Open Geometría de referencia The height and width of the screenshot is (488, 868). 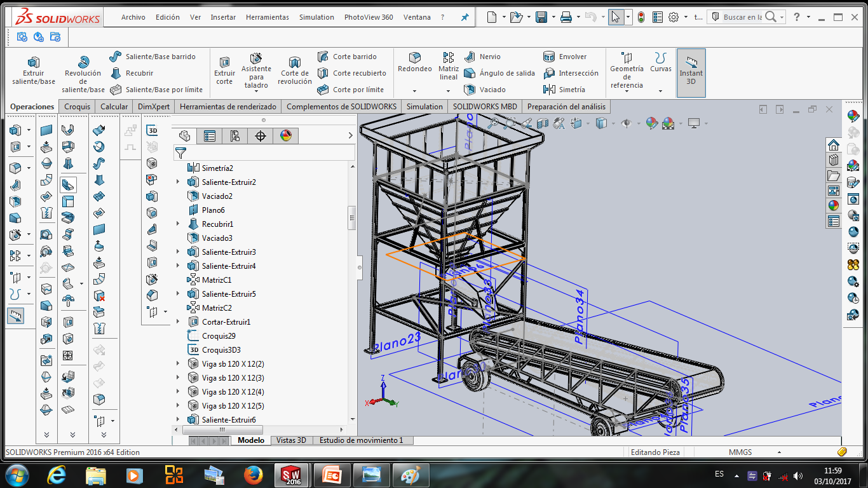pos(627,70)
